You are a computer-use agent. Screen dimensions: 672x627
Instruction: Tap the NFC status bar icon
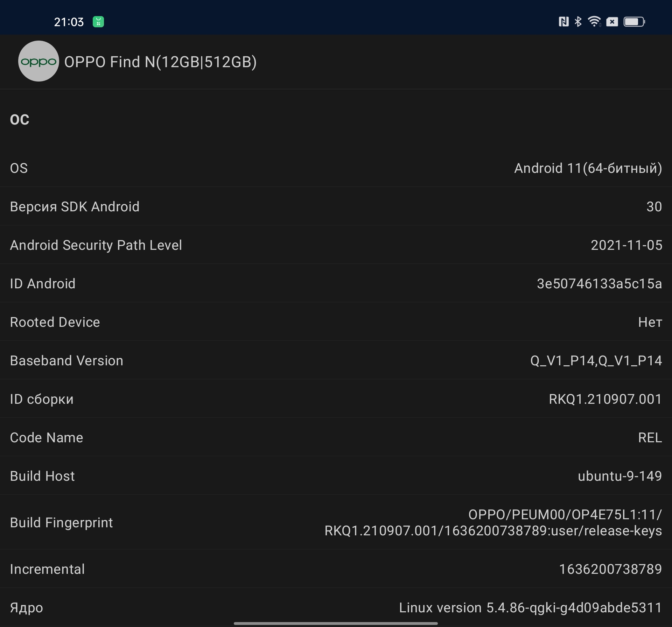pos(563,22)
